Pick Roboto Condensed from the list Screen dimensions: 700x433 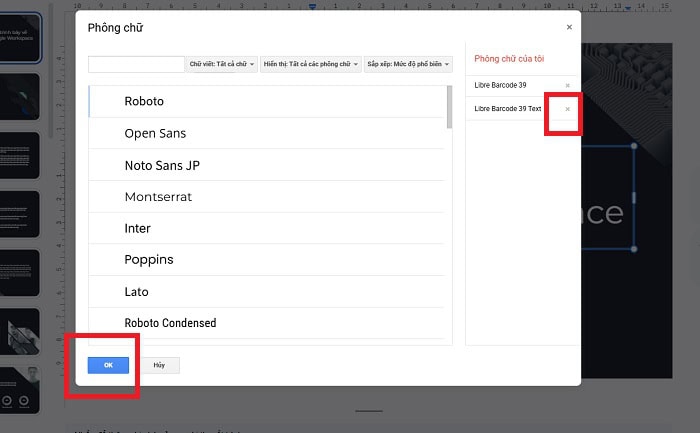pyautogui.click(x=170, y=323)
